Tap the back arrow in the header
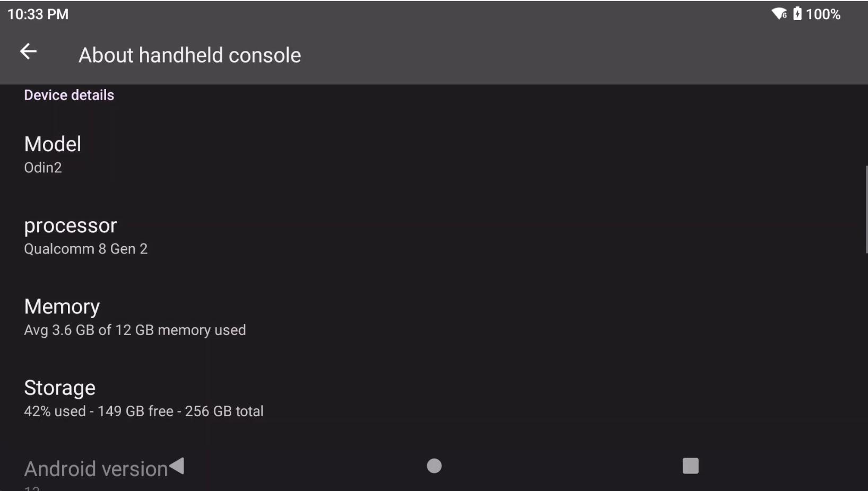Image resolution: width=868 pixels, height=491 pixels. coord(28,51)
